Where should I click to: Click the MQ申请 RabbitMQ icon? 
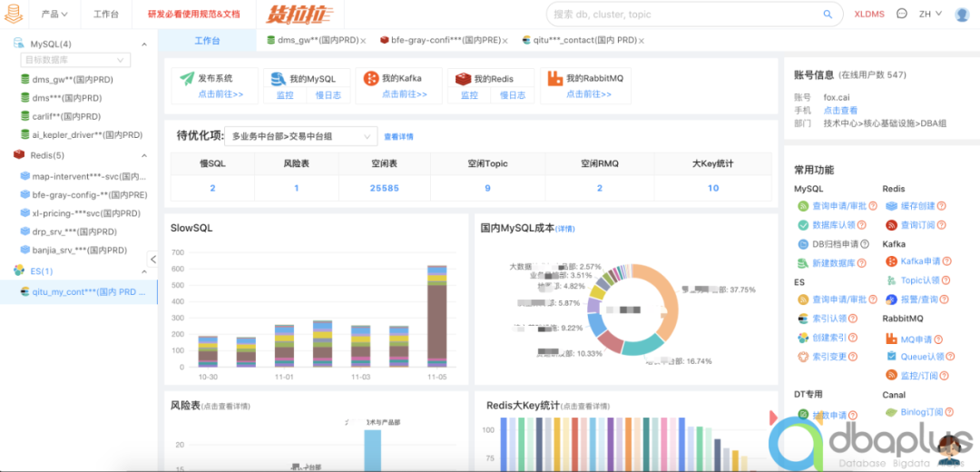click(x=891, y=339)
